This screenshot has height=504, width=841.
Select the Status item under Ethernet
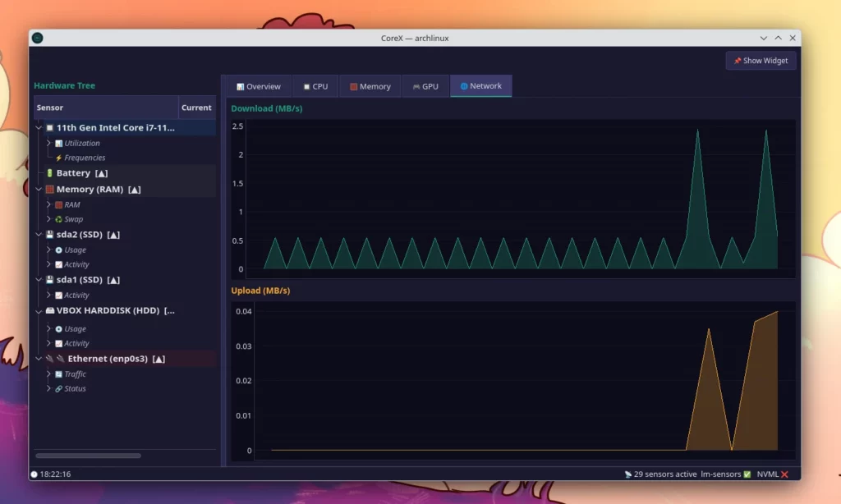75,388
